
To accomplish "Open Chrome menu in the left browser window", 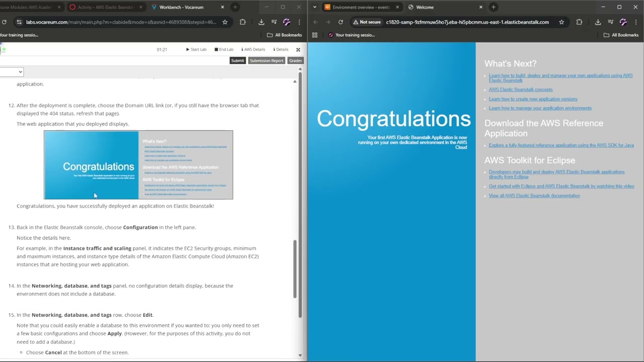I will (x=299, y=22).
